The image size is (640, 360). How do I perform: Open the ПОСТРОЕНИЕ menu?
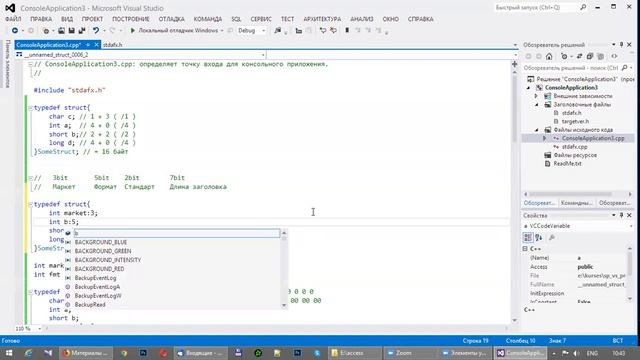131,19
